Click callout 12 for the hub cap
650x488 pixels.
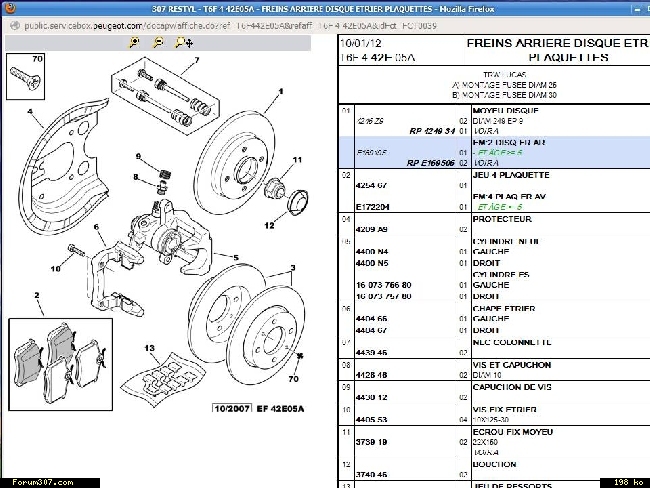[269, 225]
